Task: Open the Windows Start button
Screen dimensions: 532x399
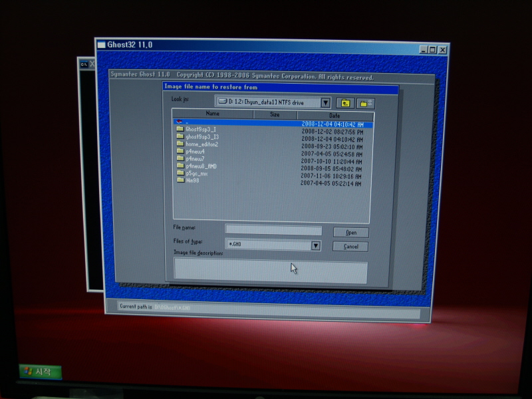Action: pyautogui.click(x=41, y=372)
